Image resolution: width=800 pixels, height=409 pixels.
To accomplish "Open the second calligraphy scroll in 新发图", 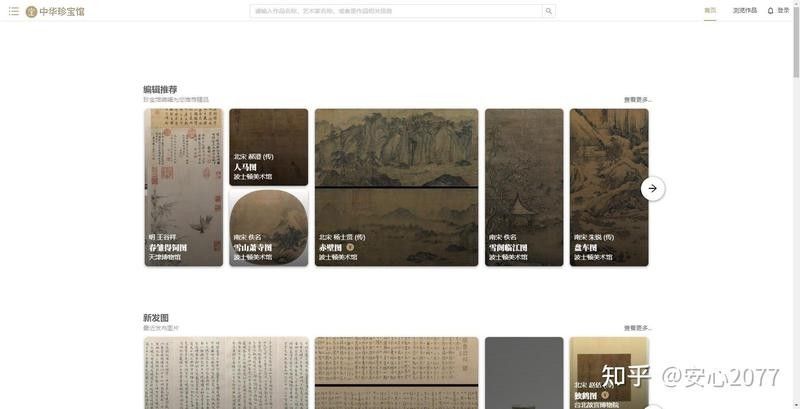I will pyautogui.click(x=396, y=373).
